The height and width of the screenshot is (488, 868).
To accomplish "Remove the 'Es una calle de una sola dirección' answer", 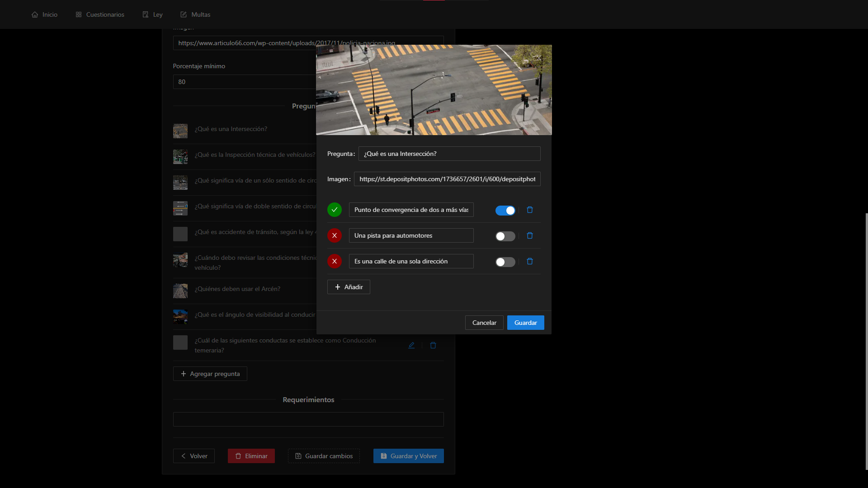I will point(530,261).
